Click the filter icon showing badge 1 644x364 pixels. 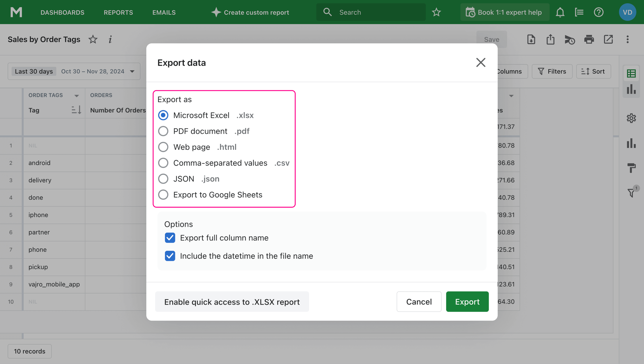[x=631, y=192]
